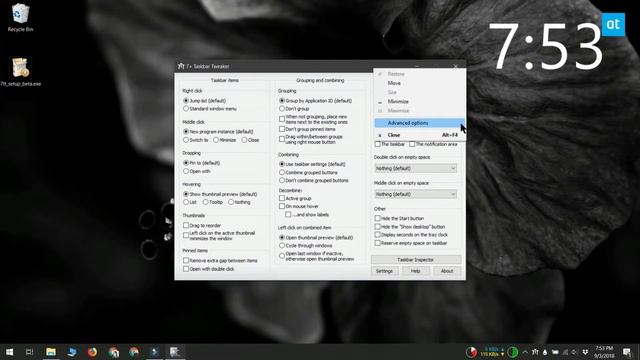Click the Settings button
Viewport: 640px width, 360px height.
(x=384, y=271)
